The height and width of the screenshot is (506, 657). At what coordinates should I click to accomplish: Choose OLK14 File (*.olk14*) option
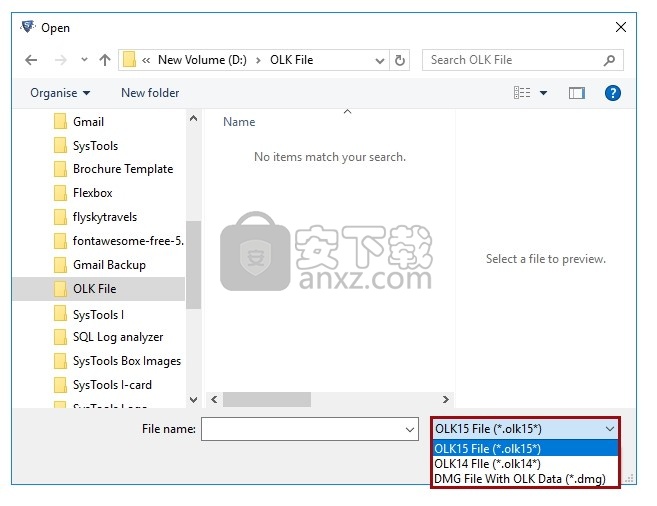pos(525,464)
